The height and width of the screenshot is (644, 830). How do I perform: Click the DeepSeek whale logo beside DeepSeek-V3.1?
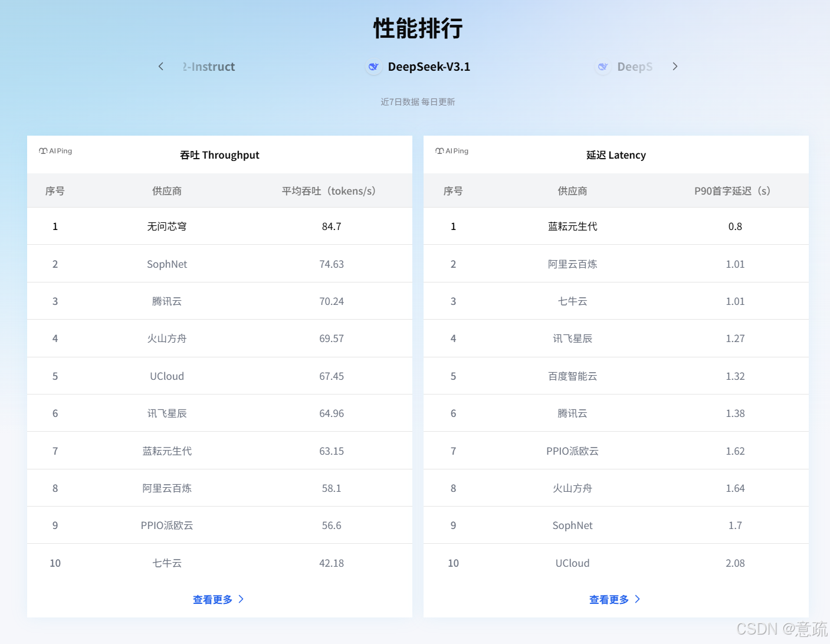pyautogui.click(x=373, y=67)
